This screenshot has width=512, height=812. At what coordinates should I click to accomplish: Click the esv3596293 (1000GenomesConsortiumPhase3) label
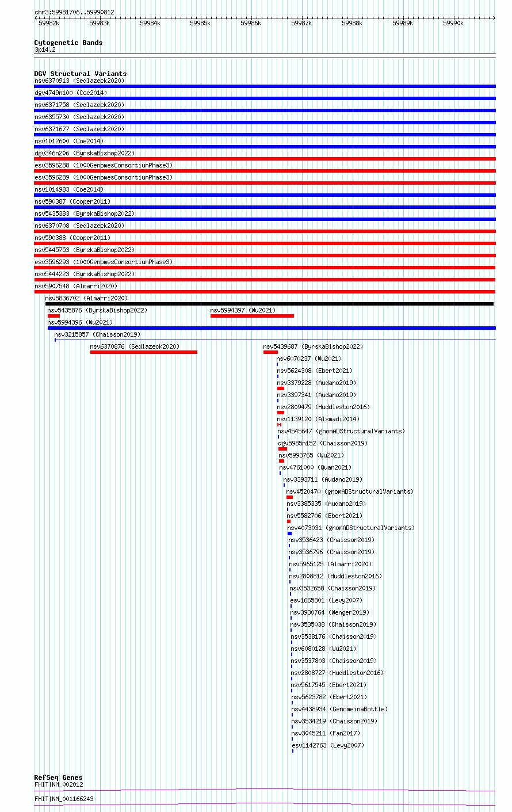click(x=104, y=262)
